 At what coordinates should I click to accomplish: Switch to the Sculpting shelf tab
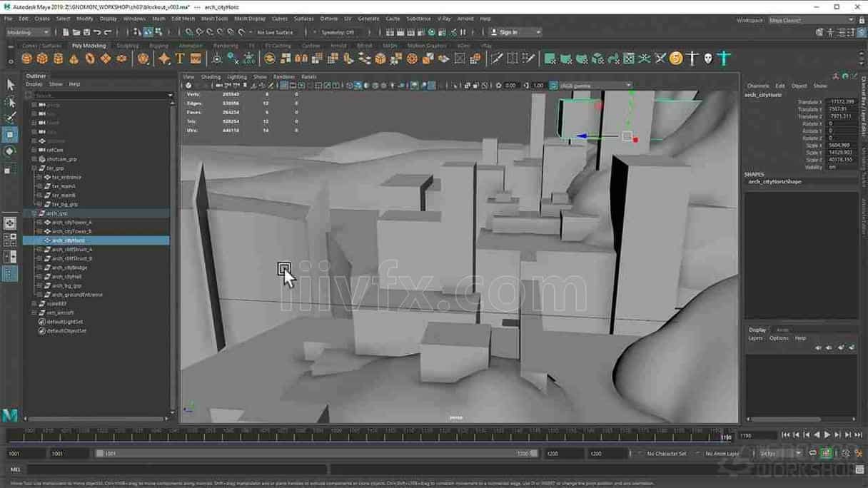(x=128, y=46)
